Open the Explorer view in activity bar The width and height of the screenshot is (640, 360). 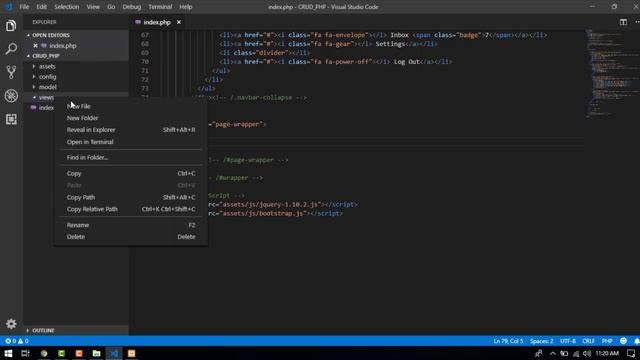11,26
